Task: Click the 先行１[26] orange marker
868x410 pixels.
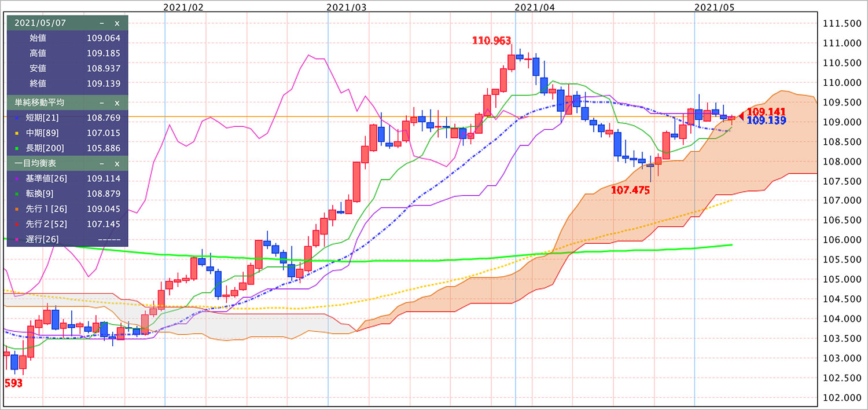Action: pyautogui.click(x=17, y=209)
